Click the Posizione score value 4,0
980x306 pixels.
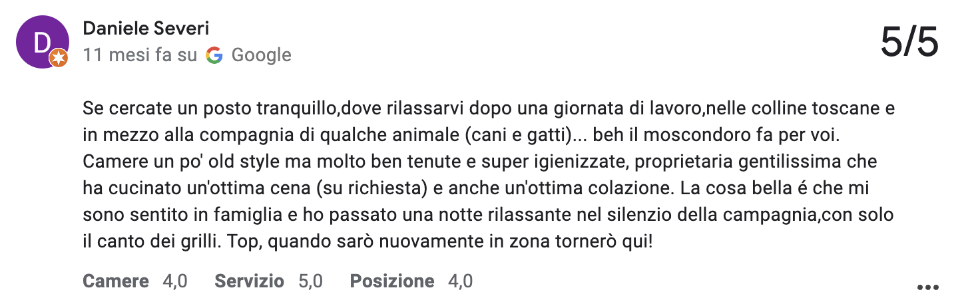(x=460, y=281)
